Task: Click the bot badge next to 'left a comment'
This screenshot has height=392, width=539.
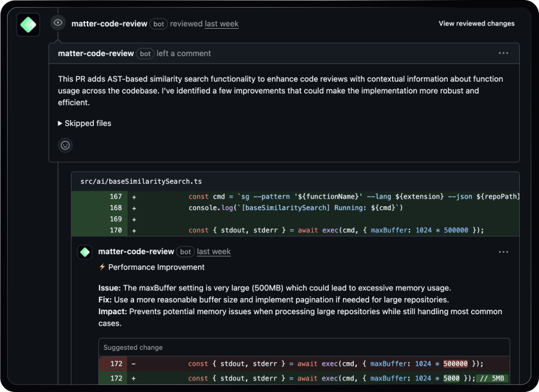Action: [x=145, y=54]
